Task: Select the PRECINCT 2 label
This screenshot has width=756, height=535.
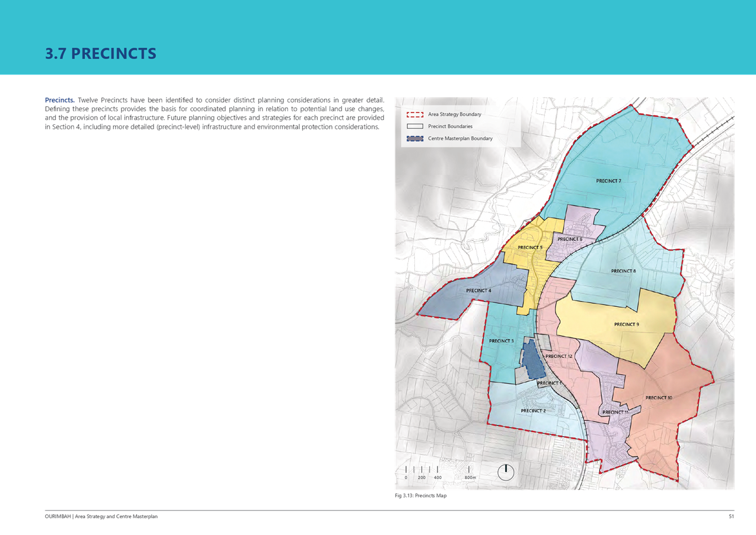Action: pyautogui.click(x=533, y=411)
